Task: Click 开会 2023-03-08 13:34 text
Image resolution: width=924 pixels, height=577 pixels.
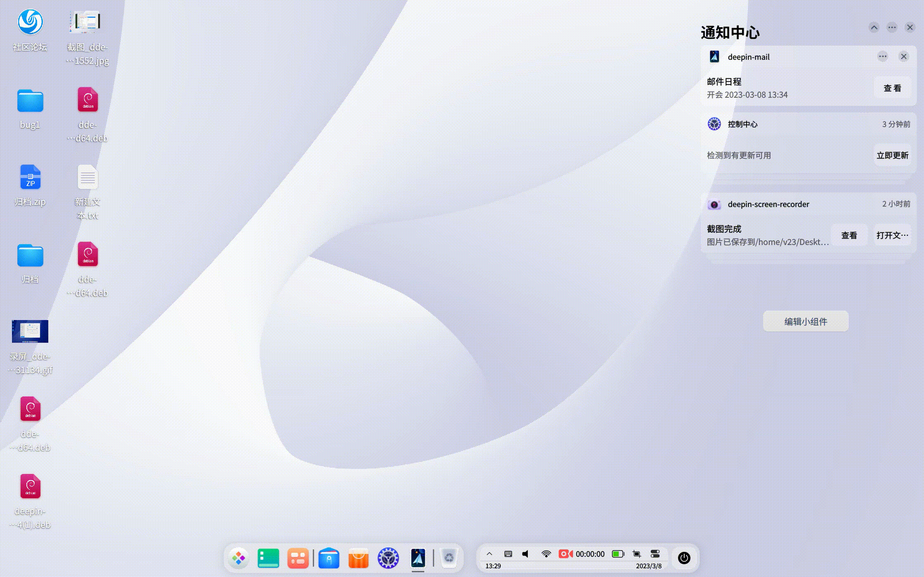Action: point(747,95)
